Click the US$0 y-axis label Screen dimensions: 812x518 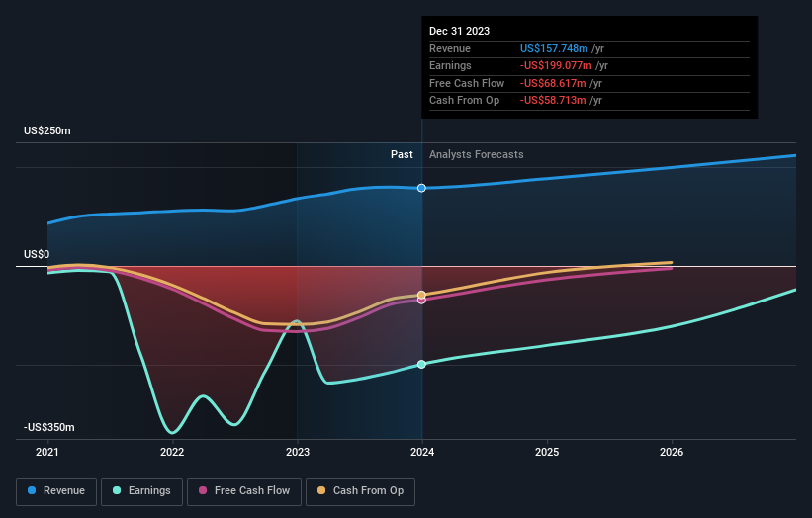[37, 254]
